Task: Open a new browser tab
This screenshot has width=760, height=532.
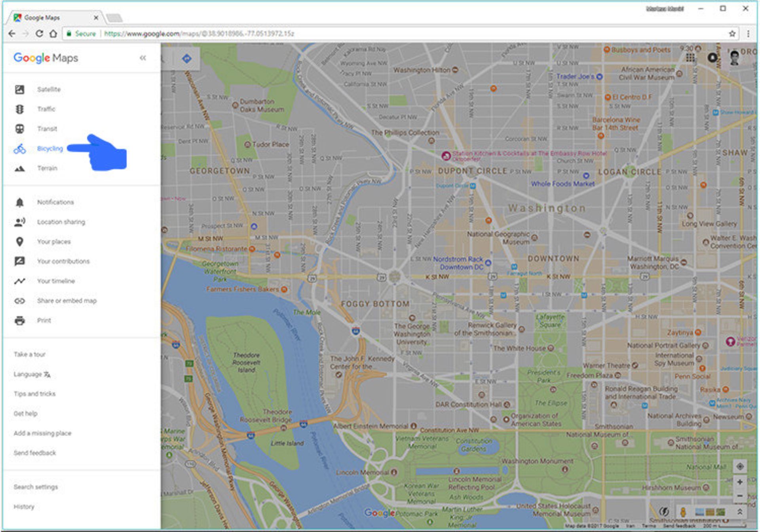Action: (x=114, y=18)
